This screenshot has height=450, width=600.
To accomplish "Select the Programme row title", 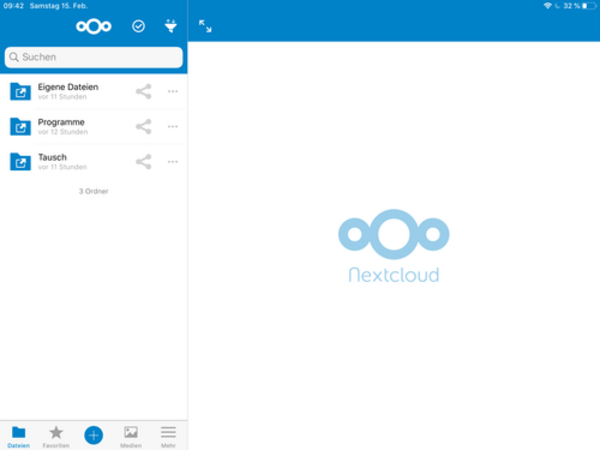I will (61, 122).
